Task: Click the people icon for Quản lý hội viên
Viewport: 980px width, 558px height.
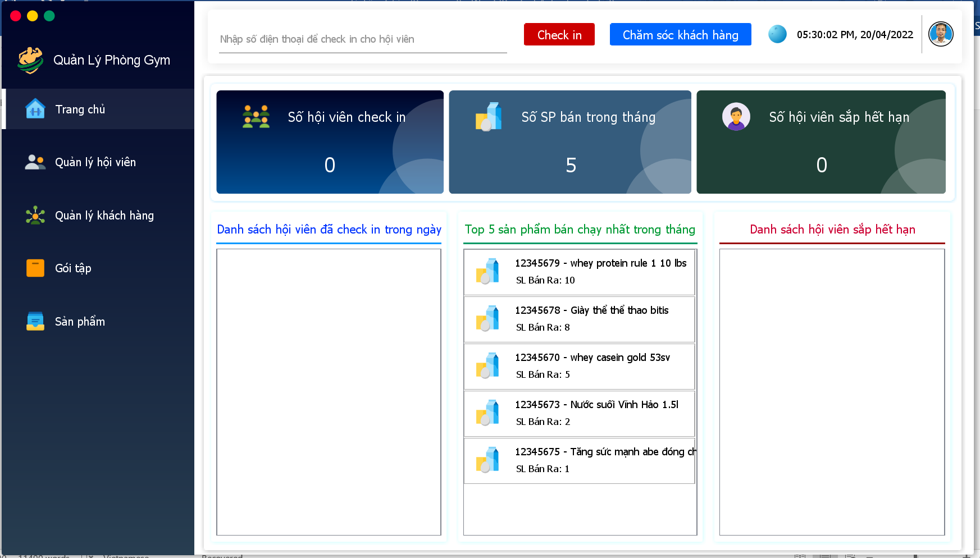Action: point(35,162)
